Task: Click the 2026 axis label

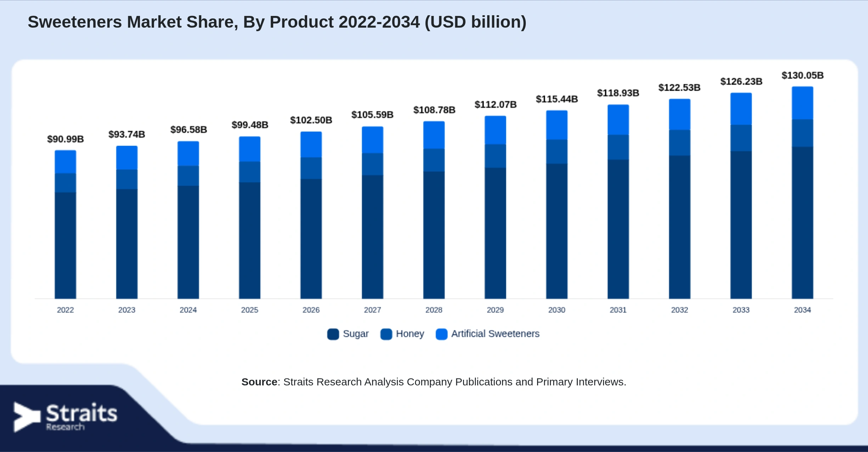Action: [x=311, y=310]
